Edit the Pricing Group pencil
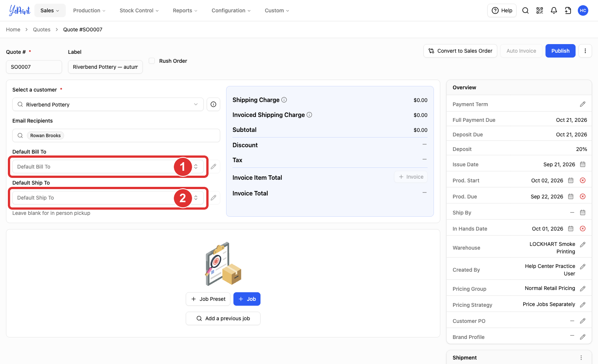 tap(583, 289)
